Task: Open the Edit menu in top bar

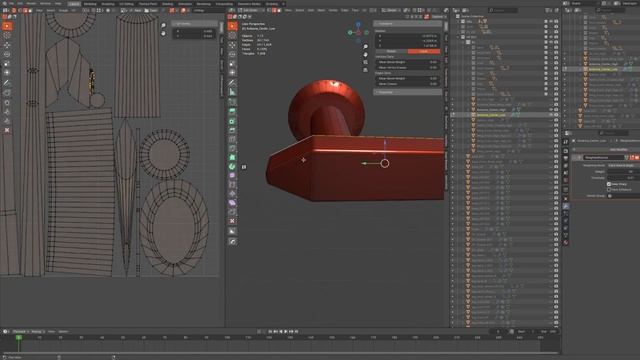Action: coord(20,4)
